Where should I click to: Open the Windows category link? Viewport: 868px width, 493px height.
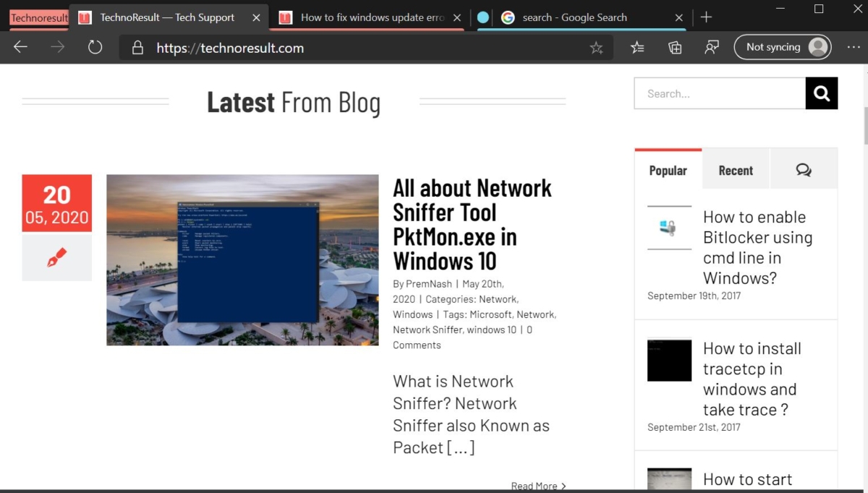pos(412,314)
